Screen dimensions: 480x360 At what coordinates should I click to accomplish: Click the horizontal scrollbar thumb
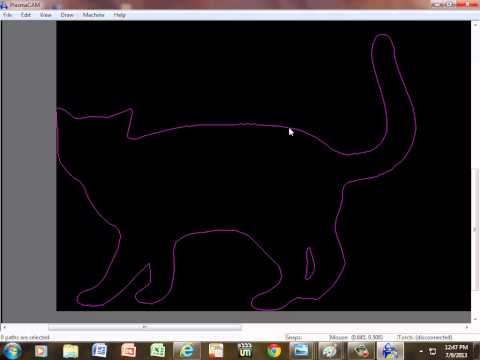(x=145, y=327)
